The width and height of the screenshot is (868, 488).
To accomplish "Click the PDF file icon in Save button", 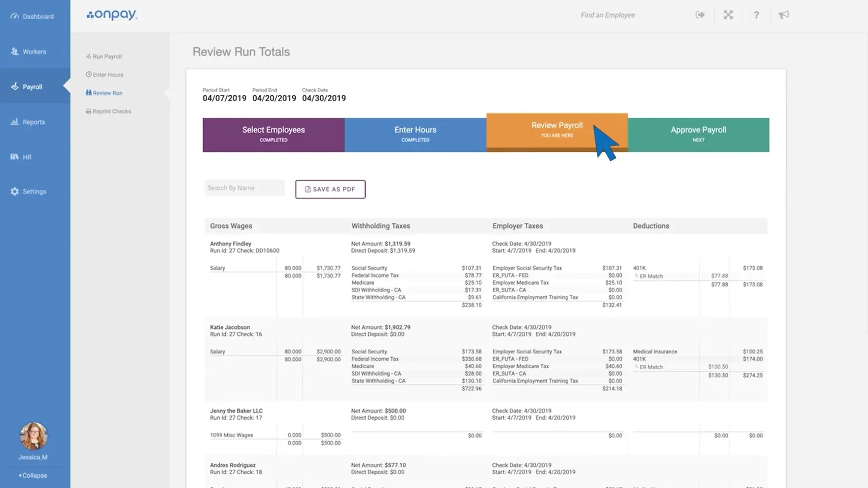I will [x=308, y=189].
